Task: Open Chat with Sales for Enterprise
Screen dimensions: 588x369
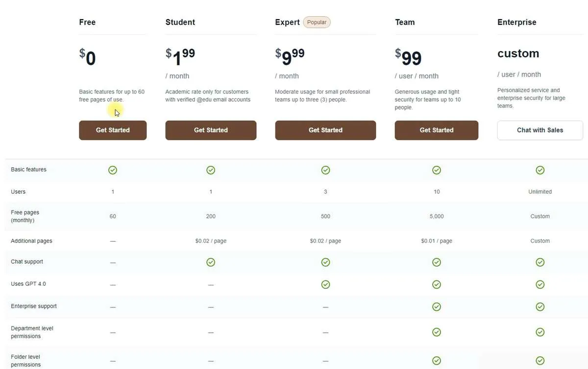Action: (x=539, y=130)
